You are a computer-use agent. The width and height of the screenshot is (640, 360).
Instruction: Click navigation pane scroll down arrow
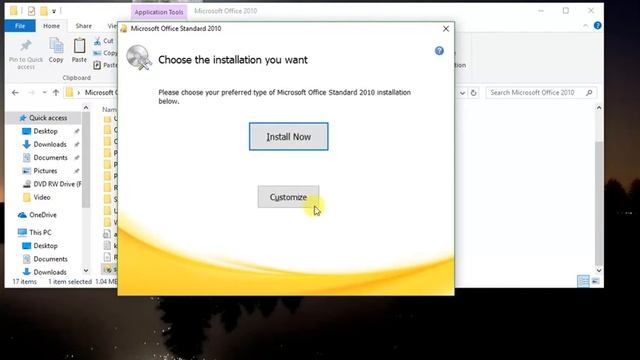click(x=86, y=270)
